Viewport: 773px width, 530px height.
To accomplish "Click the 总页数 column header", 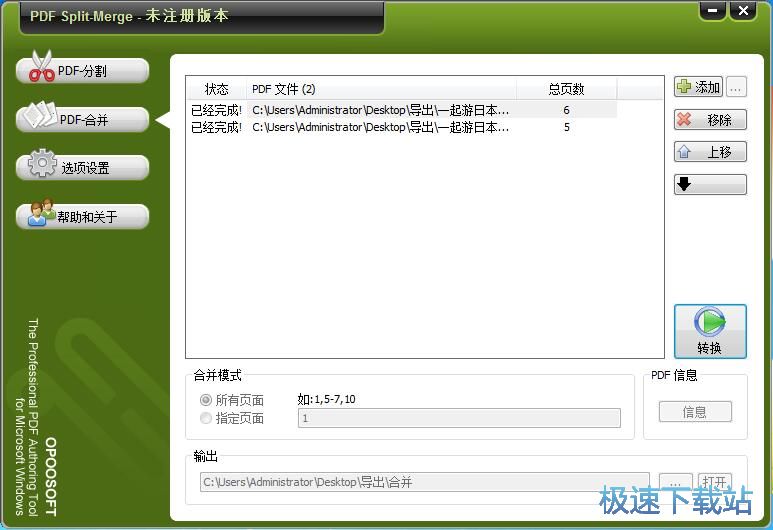I will click(x=566, y=89).
